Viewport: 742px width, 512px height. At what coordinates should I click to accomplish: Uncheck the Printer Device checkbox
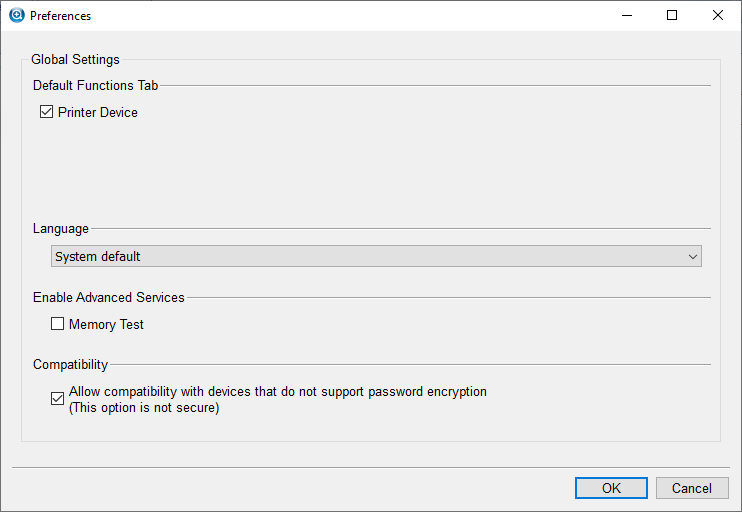(x=46, y=112)
